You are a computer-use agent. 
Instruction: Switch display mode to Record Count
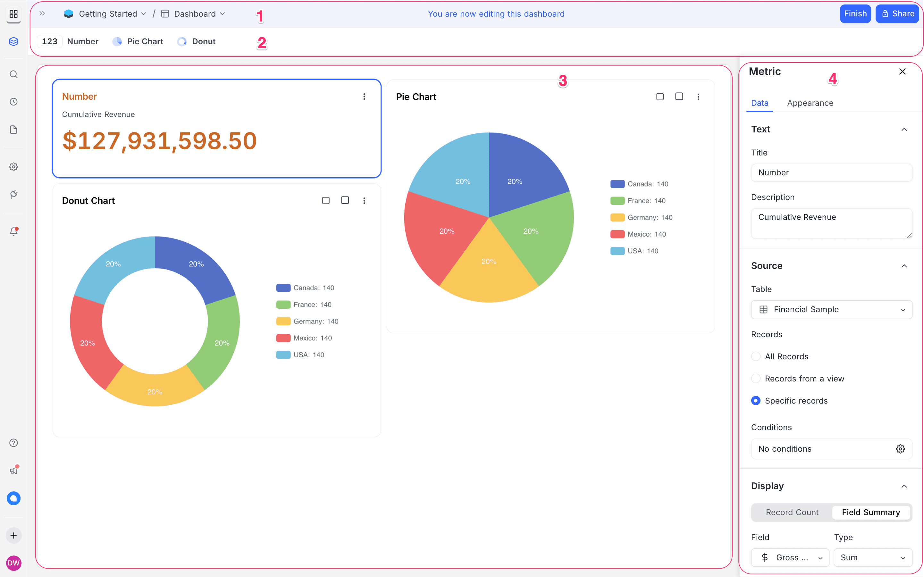(792, 512)
